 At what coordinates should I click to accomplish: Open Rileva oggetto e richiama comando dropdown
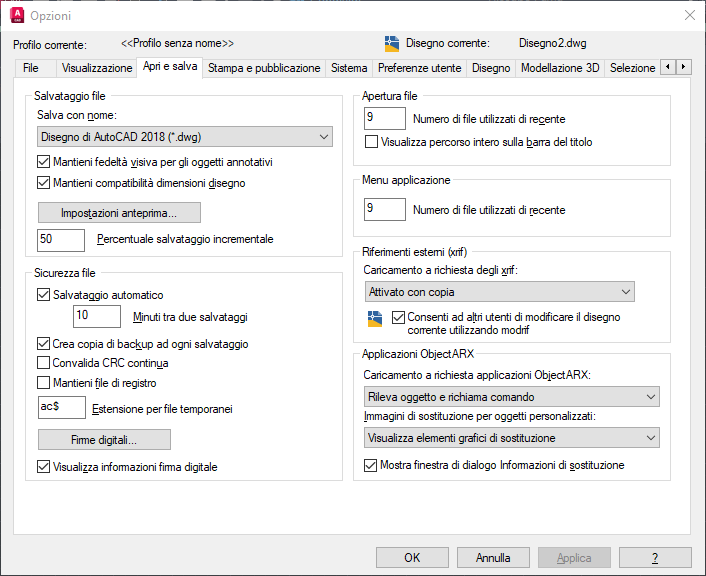[511, 397]
